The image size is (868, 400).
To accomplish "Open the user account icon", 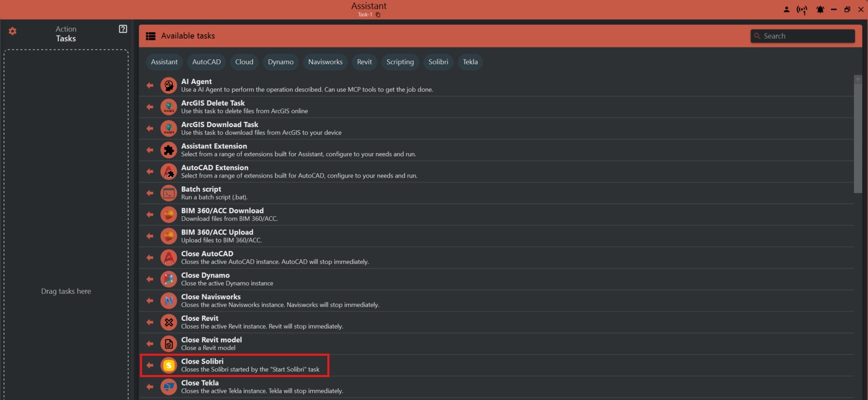I will click(786, 9).
